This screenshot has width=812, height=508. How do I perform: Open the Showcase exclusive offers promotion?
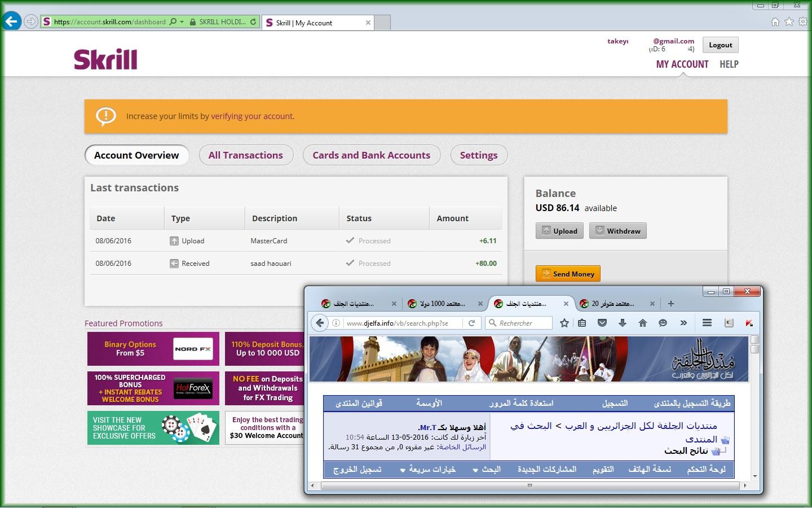[x=153, y=428]
